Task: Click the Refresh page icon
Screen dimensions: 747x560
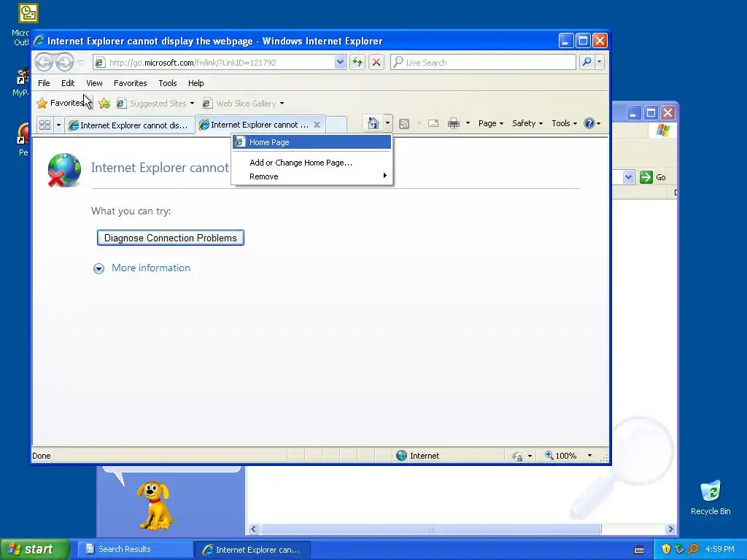Action: tap(357, 62)
